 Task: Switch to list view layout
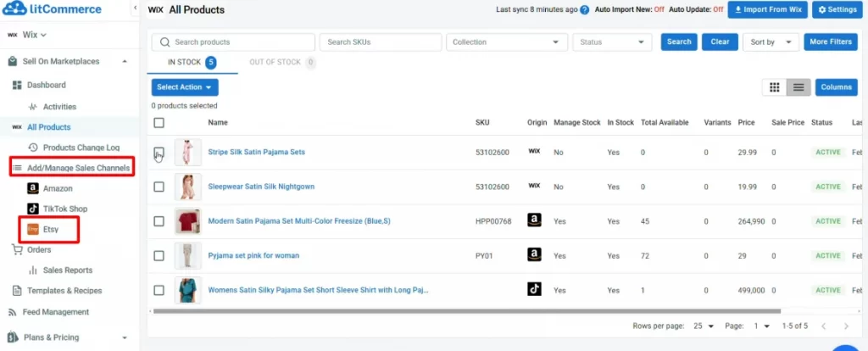pos(798,87)
